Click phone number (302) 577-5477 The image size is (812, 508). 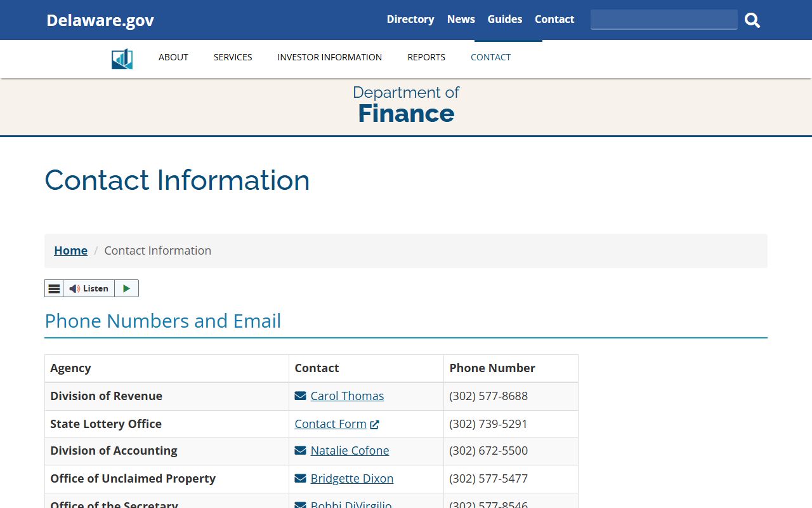[488, 479]
